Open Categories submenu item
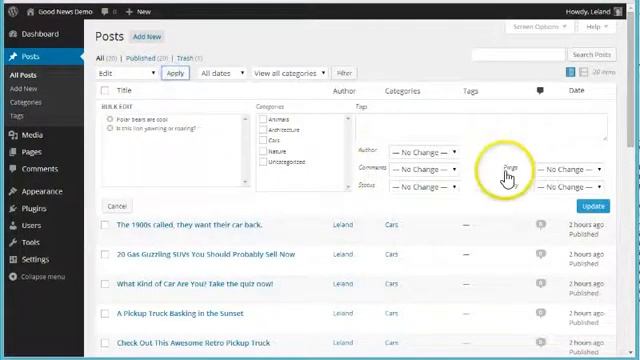Viewport: 640px width, 360px height. [25, 102]
